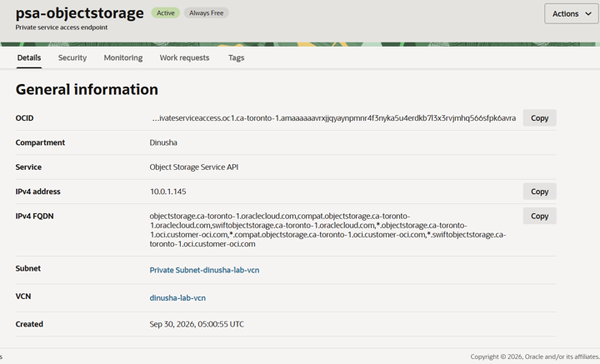
Task: Select the 10.0.1.145 address text
Action: 168,192
